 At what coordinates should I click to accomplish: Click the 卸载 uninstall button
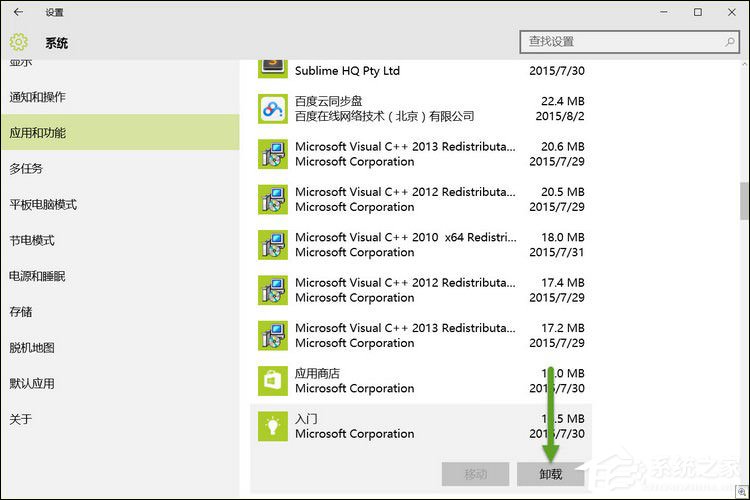click(x=551, y=475)
